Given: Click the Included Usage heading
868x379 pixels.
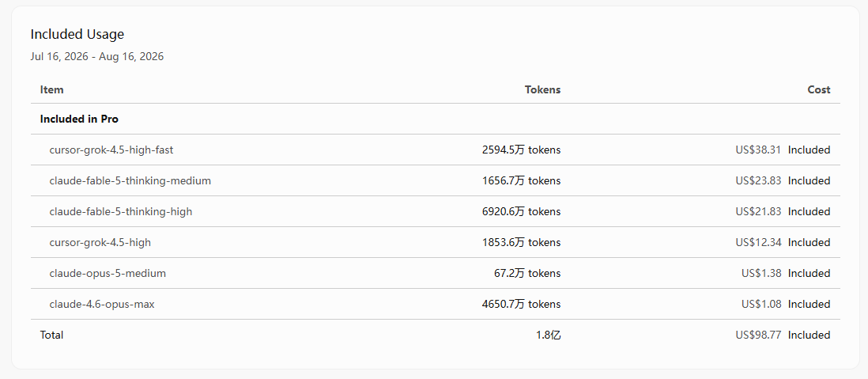Looking at the screenshot, I should click(x=77, y=34).
